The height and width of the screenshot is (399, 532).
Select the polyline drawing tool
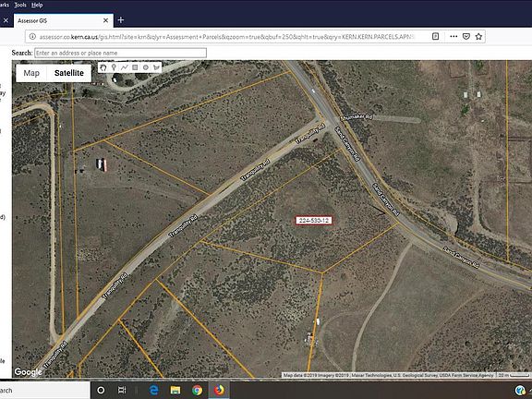[124, 67]
